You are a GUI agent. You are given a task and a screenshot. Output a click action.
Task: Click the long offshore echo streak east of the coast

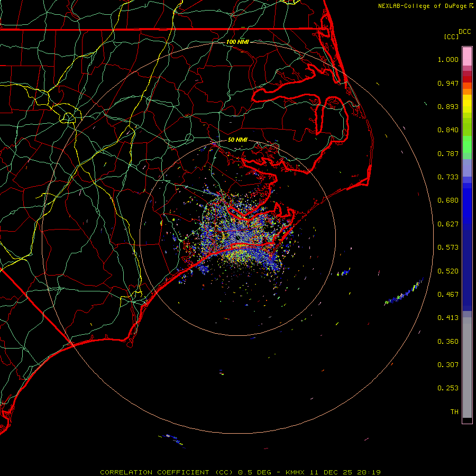[x=404, y=291]
